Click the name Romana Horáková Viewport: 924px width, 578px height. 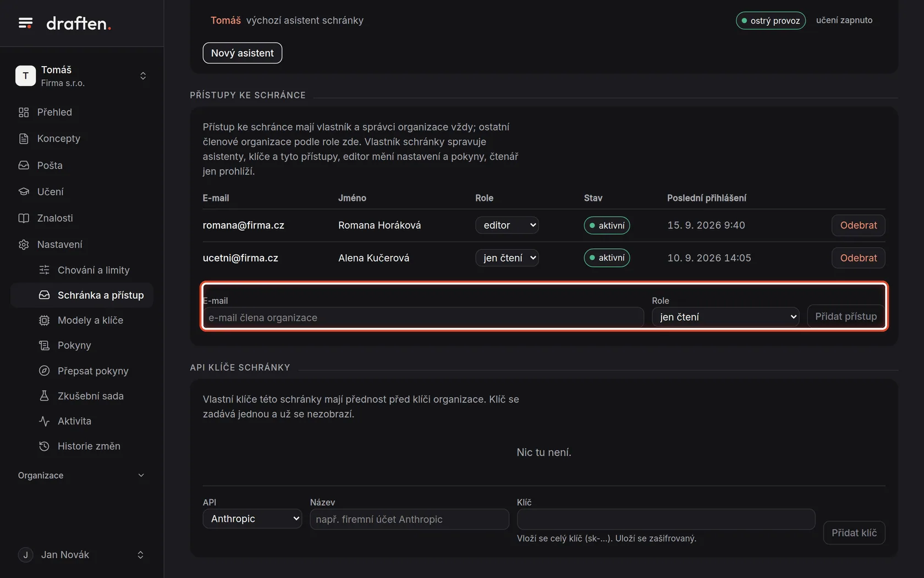[x=380, y=225]
